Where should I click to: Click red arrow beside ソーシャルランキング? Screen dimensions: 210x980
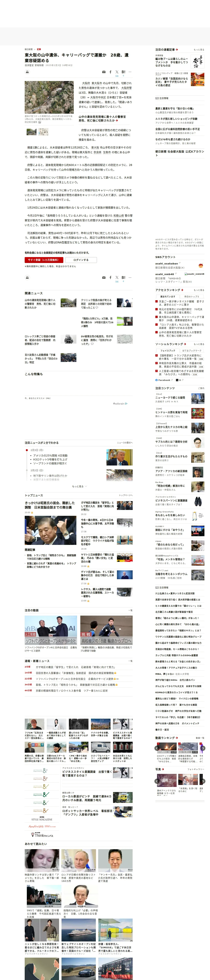pyautogui.click(x=185, y=344)
